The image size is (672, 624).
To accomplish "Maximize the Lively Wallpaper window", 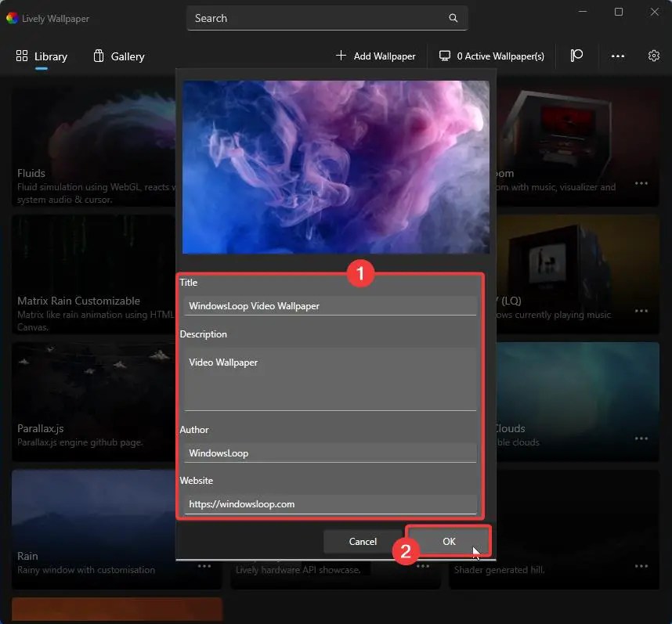I will tap(619, 12).
